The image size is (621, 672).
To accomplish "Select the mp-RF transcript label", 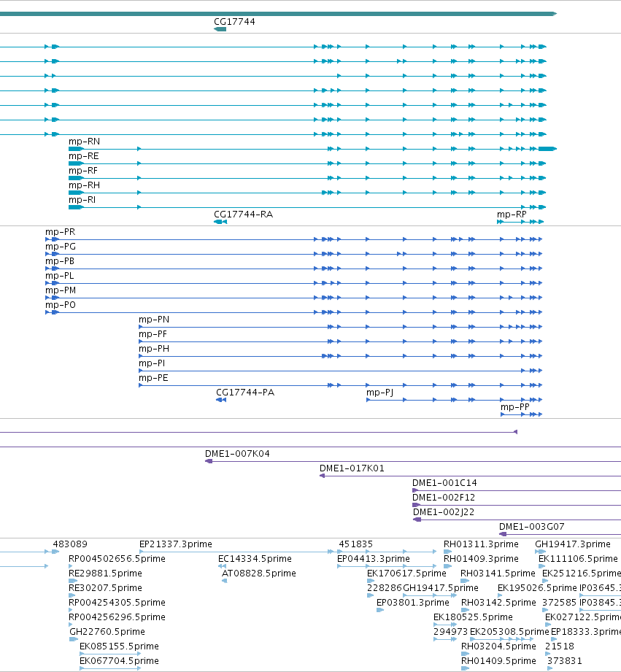I will [x=83, y=171].
